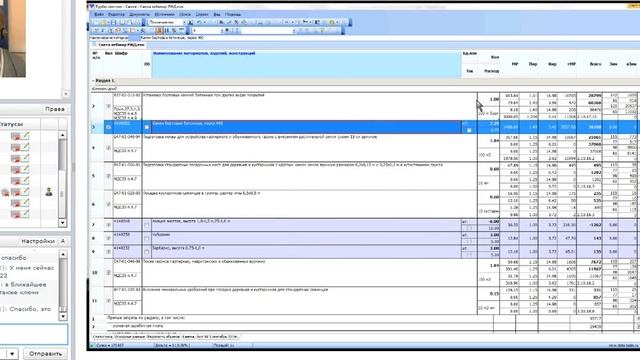Open the first toolbar text combo box

coord(167,22)
